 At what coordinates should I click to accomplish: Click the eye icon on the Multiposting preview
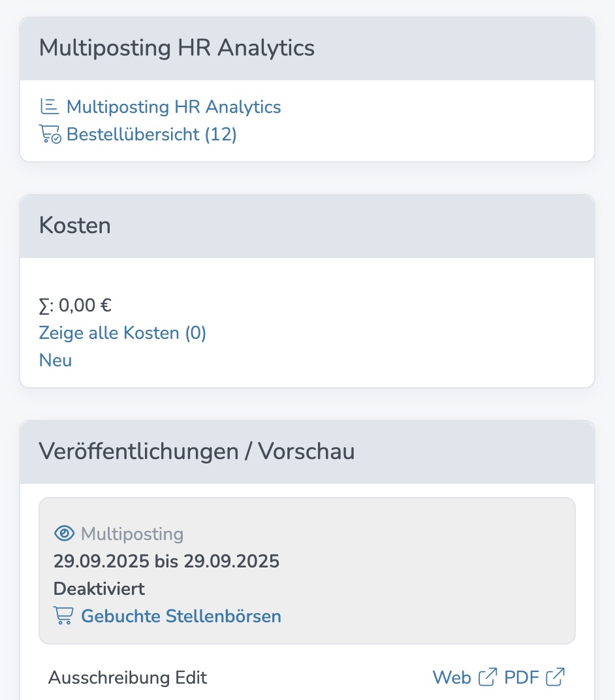pos(63,533)
